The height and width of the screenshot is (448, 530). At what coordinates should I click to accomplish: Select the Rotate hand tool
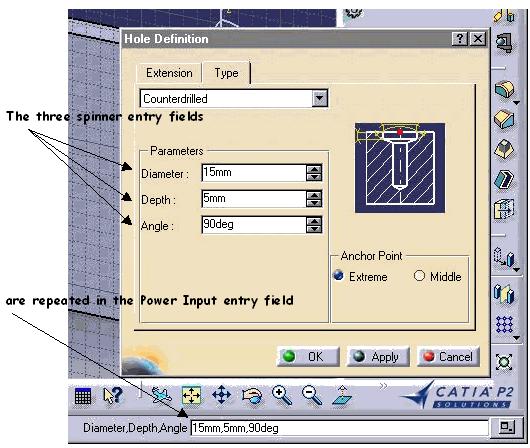[x=252, y=395]
